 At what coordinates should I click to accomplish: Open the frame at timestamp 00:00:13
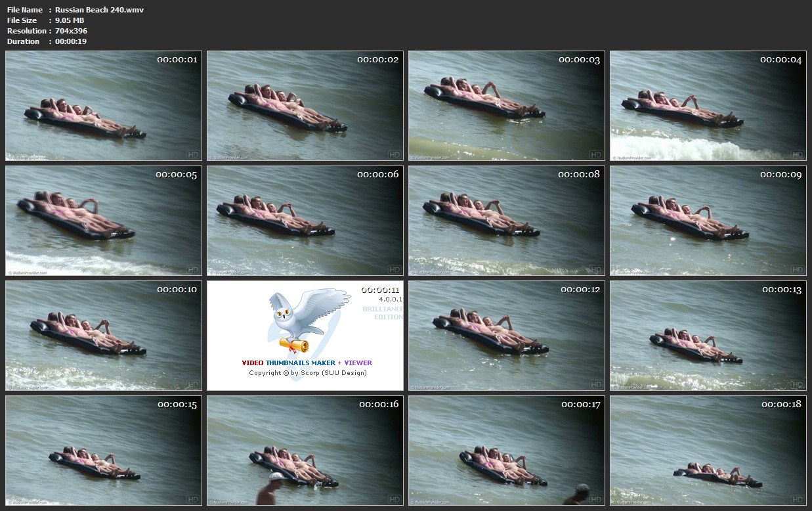point(708,336)
